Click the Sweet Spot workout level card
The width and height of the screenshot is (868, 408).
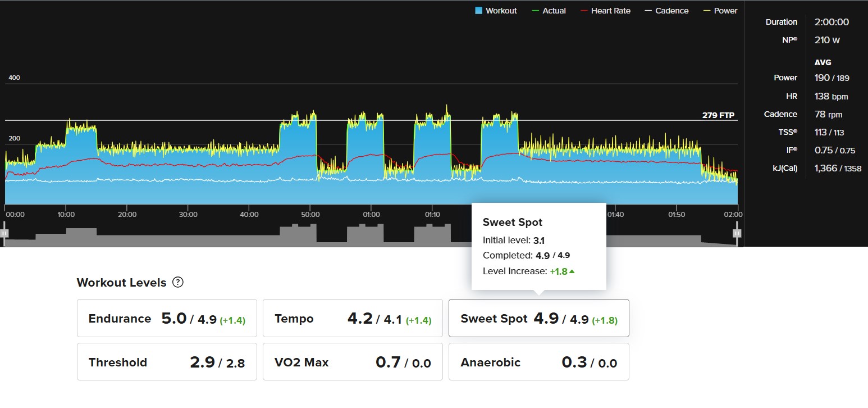tap(538, 318)
